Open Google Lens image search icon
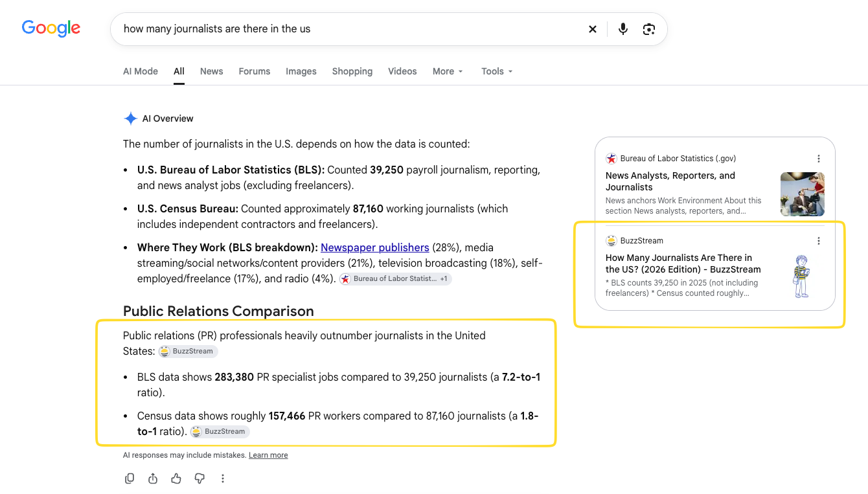 (649, 29)
